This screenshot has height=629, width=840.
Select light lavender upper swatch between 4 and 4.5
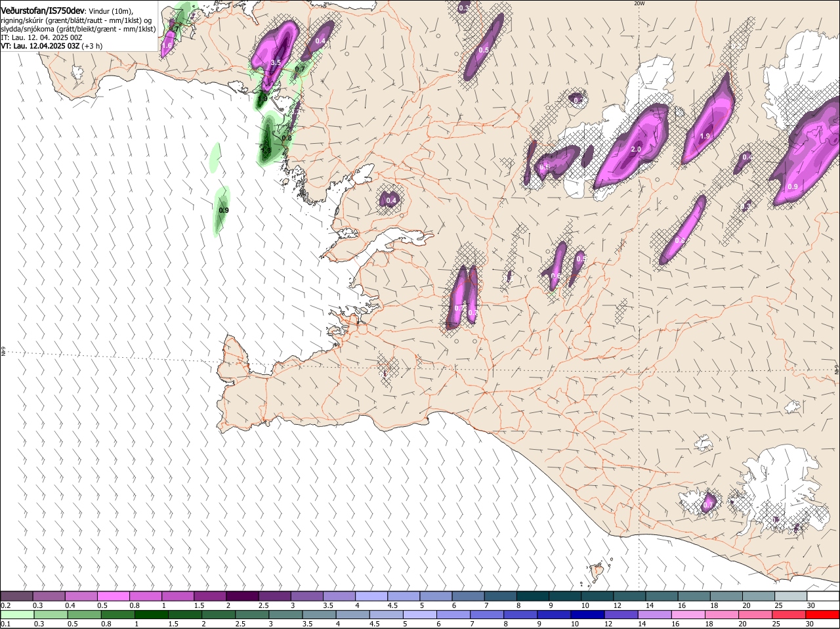(371, 596)
